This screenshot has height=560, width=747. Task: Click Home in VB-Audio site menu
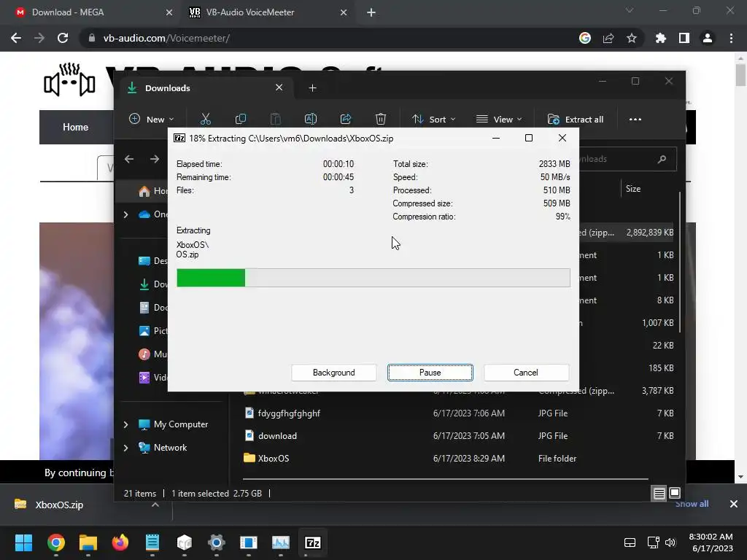[x=75, y=127]
